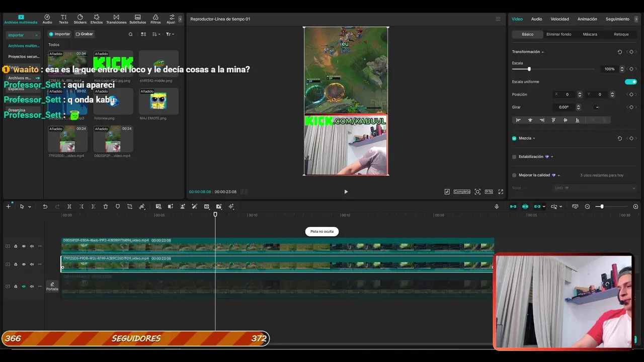Screen dimensions: 644x362
Task: Delete selected clip with trash icon
Action: [x=106, y=207]
